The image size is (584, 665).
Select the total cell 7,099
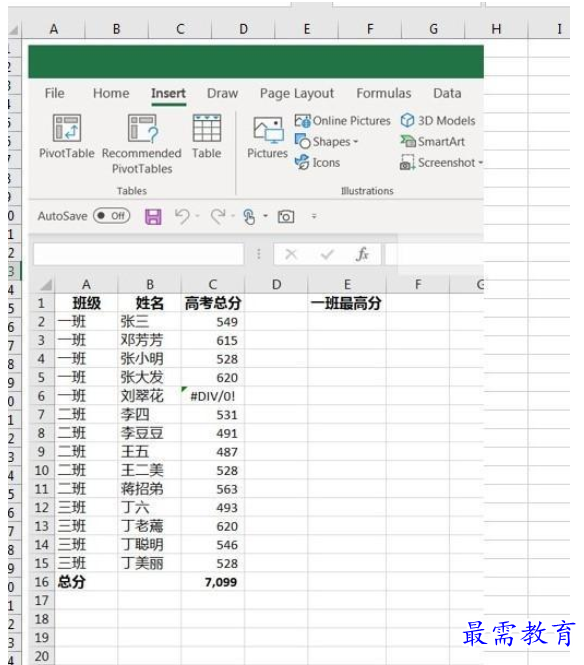(x=213, y=582)
